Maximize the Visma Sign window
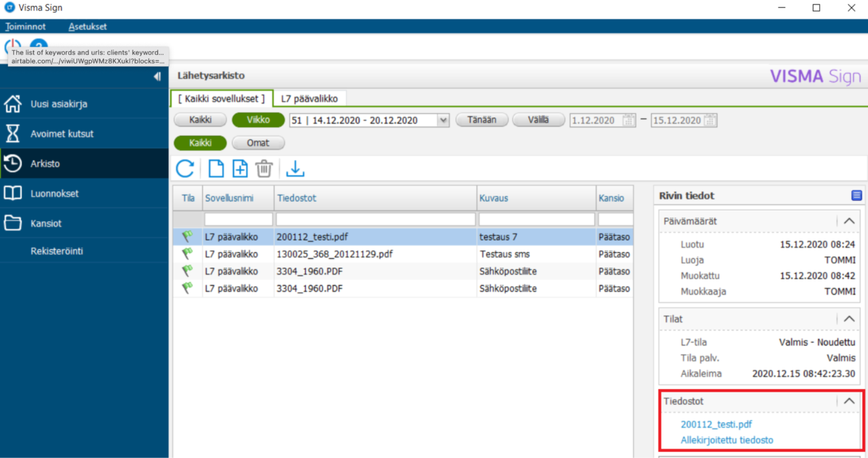Viewport: 868px width, 458px height. 816,8
